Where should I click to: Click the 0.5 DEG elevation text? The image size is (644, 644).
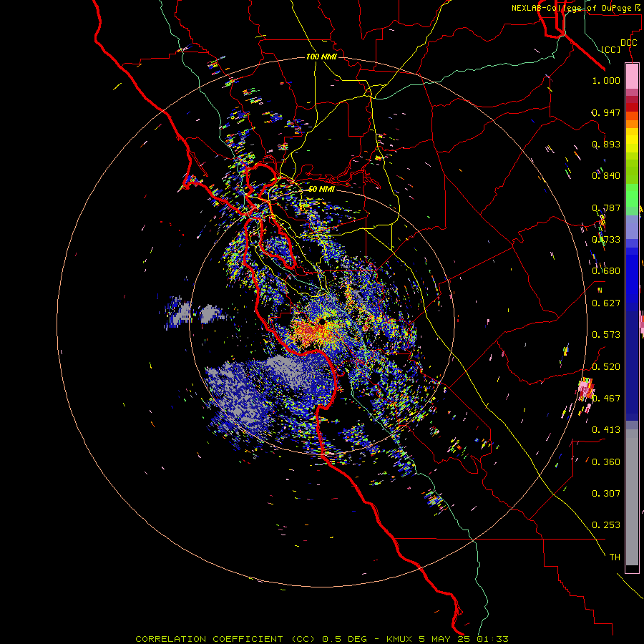[344, 639]
